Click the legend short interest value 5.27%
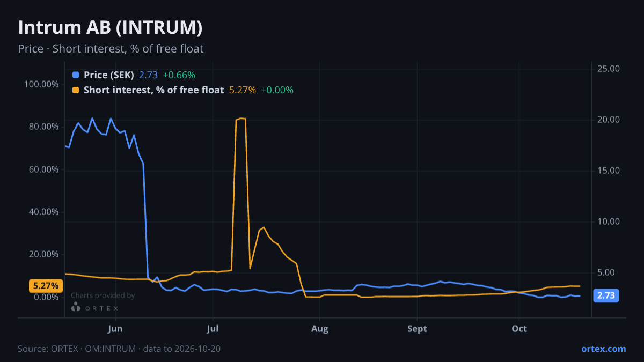 pyautogui.click(x=243, y=90)
